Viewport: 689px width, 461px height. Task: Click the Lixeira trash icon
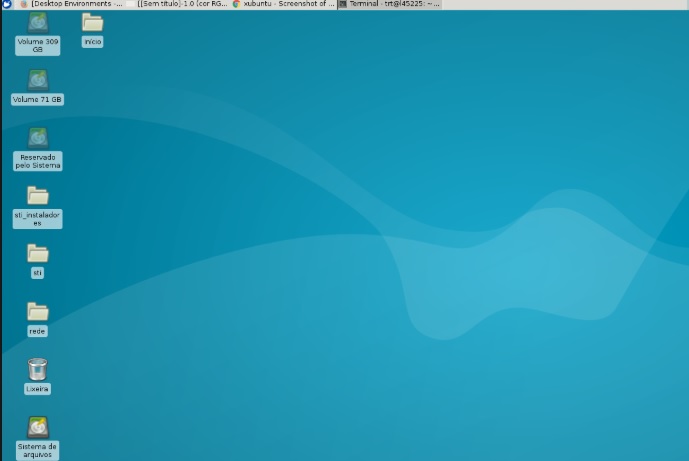(x=38, y=369)
